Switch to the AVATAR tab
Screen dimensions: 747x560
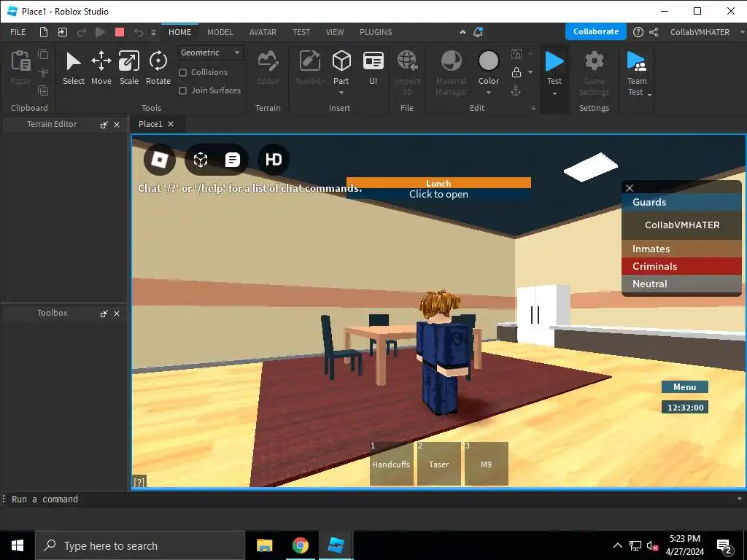pyautogui.click(x=263, y=32)
